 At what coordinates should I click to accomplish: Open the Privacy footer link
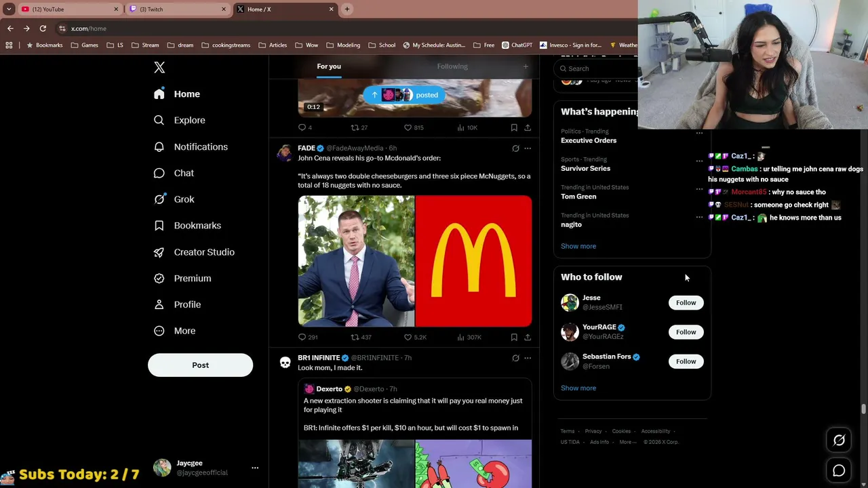tap(593, 431)
